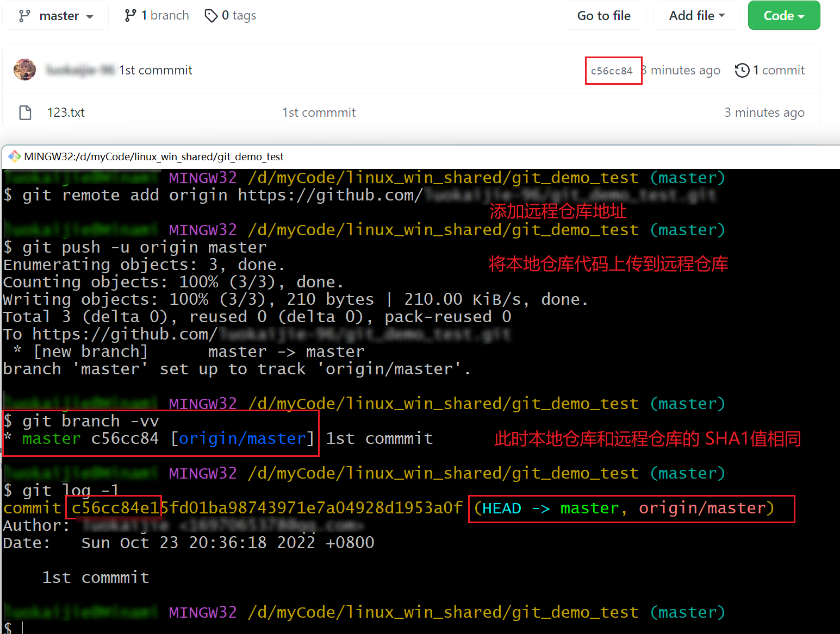Open the file 123.txt

pyautogui.click(x=66, y=112)
